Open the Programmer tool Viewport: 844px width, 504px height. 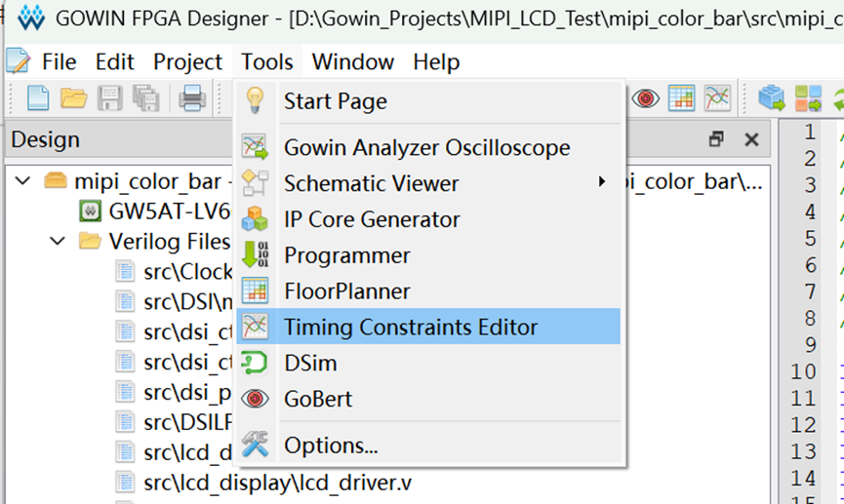pos(428,255)
